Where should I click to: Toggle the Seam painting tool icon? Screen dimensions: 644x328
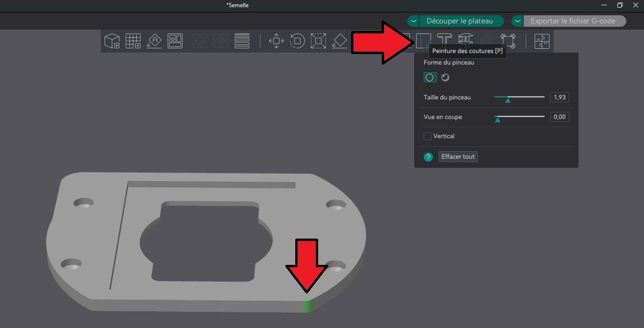click(423, 41)
